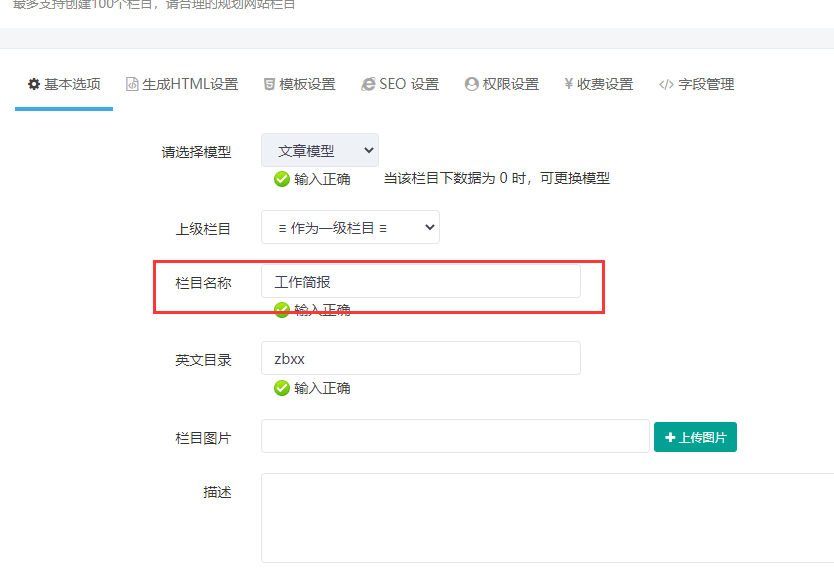834x575 pixels.
Task: Expand the 文章模型 model dropdown
Action: [x=320, y=151]
